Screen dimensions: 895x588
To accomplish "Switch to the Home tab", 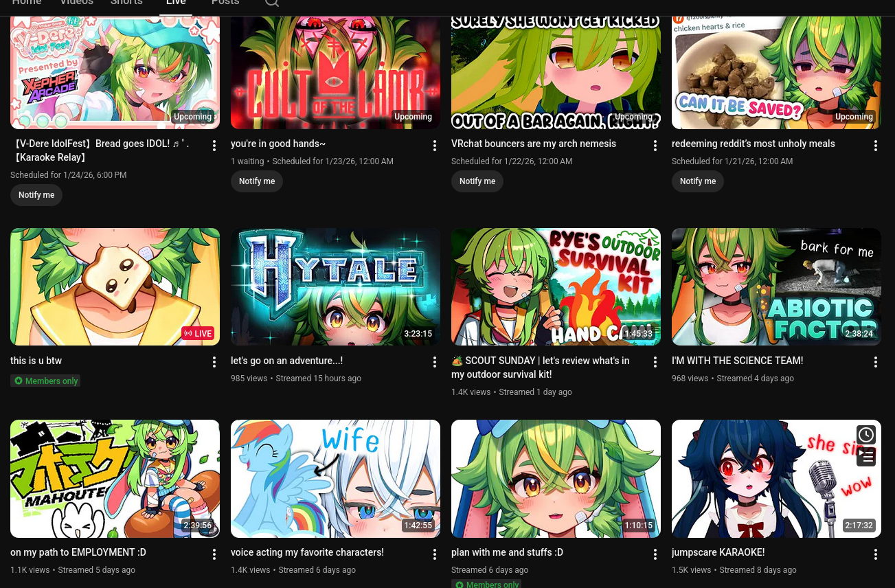I will point(27,3).
